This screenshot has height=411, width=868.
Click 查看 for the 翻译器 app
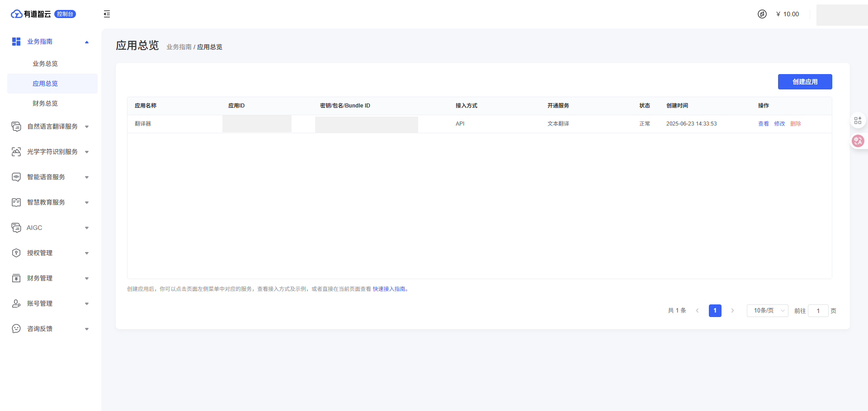pos(763,124)
